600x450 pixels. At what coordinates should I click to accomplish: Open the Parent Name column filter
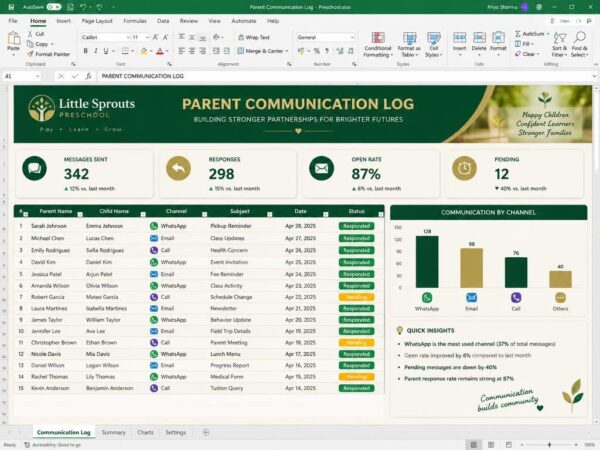pos(80,214)
